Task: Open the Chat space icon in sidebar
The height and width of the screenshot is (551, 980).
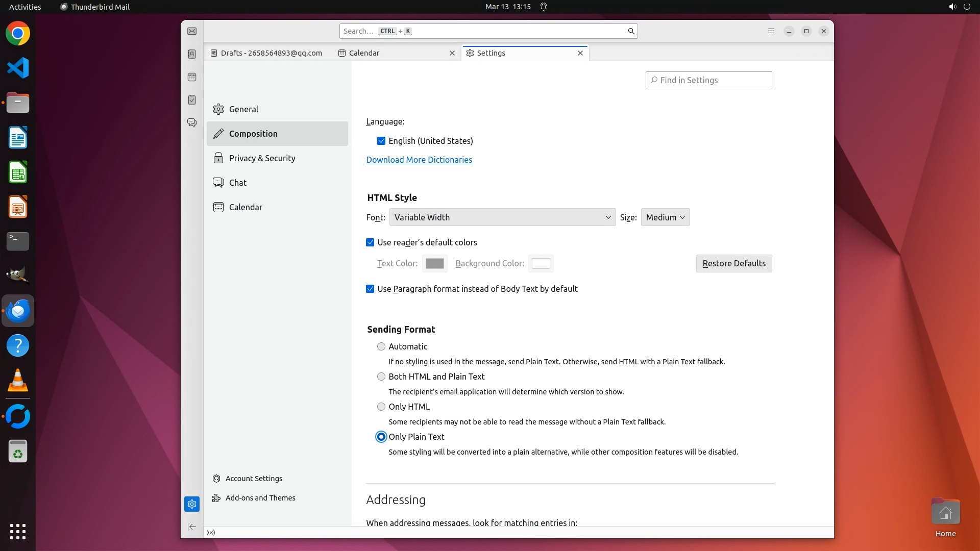Action: tap(192, 123)
